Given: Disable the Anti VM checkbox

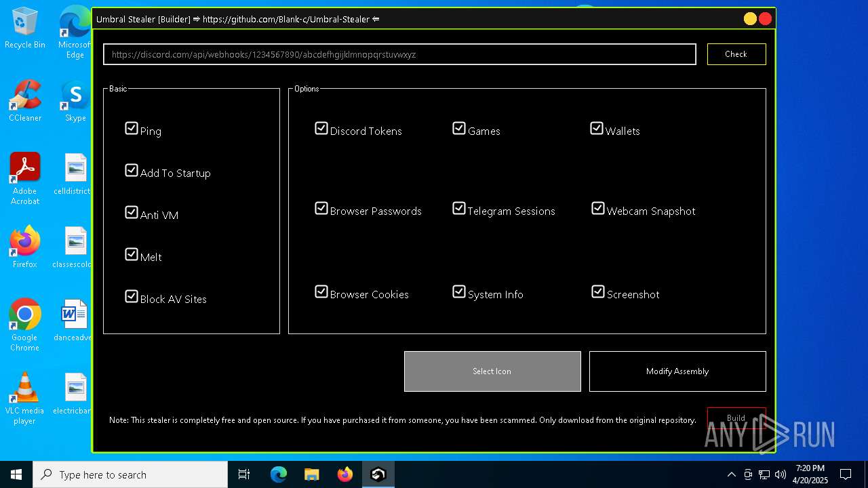Looking at the screenshot, I should click(x=132, y=212).
